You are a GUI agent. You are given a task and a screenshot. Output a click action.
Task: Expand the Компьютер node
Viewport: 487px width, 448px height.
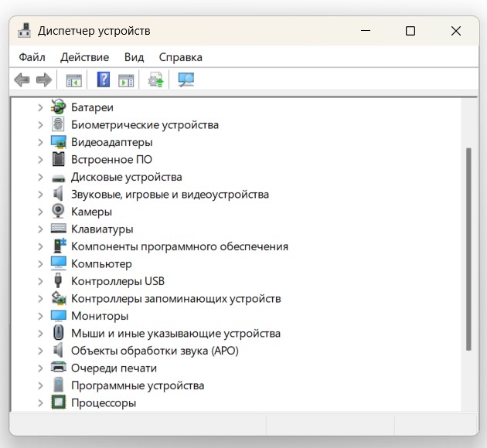coord(40,264)
